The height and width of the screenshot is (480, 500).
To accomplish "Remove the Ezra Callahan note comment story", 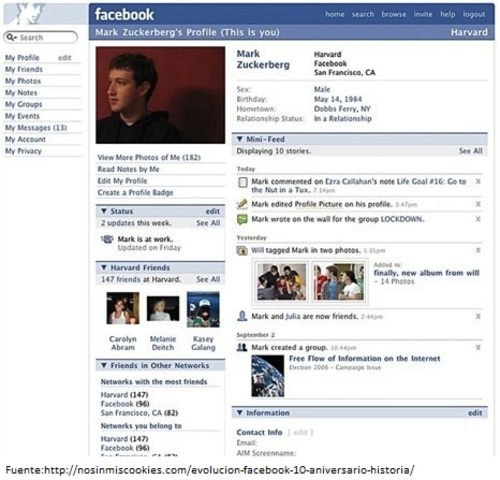I will [478, 181].
